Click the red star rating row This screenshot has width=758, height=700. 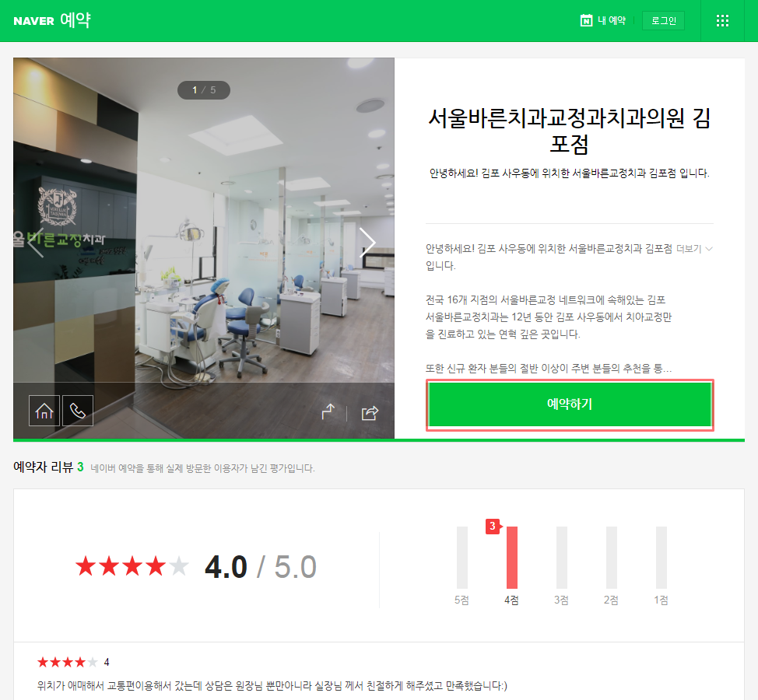132,566
